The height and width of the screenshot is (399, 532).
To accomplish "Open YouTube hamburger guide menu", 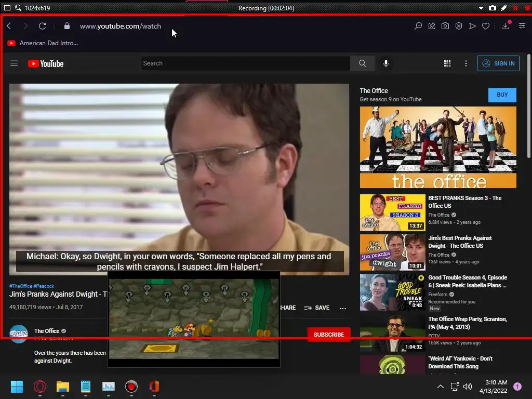I will 14,63.
